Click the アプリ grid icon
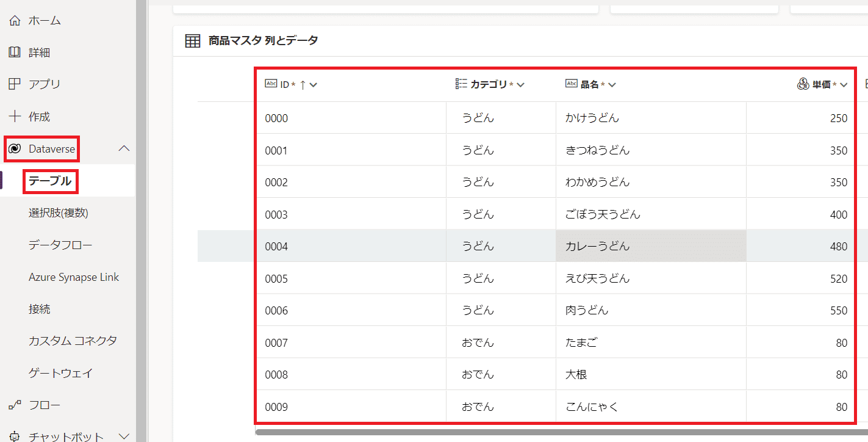This screenshot has height=442, width=868. pos(15,84)
